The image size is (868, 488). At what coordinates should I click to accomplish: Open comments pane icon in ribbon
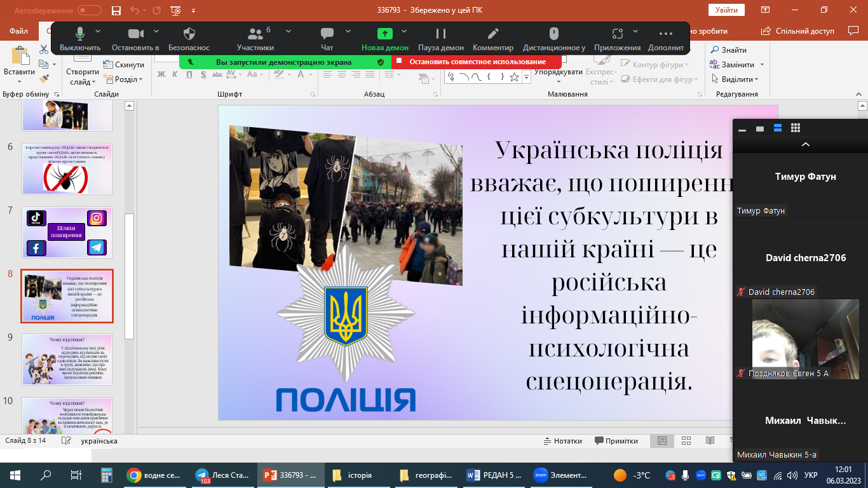[x=853, y=30]
